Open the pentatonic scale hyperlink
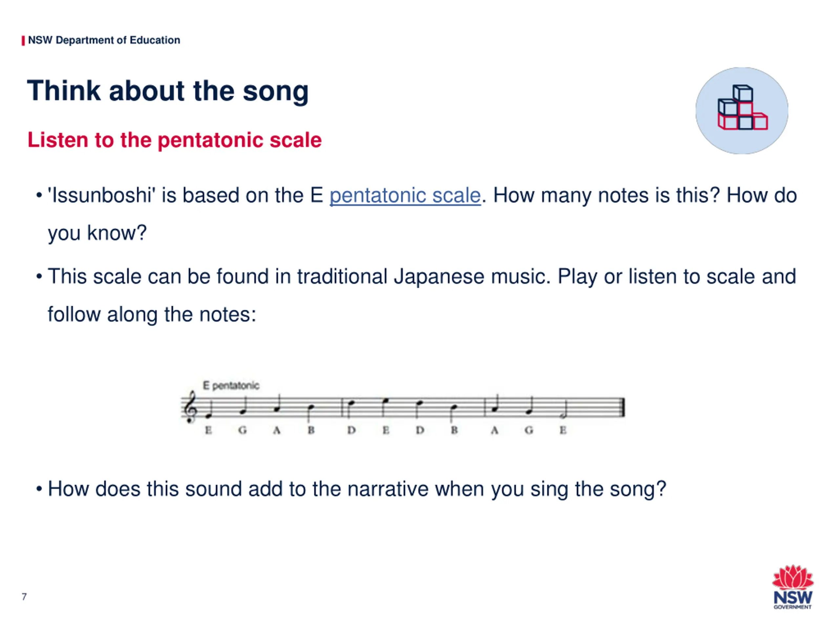840x630 pixels. click(405, 196)
